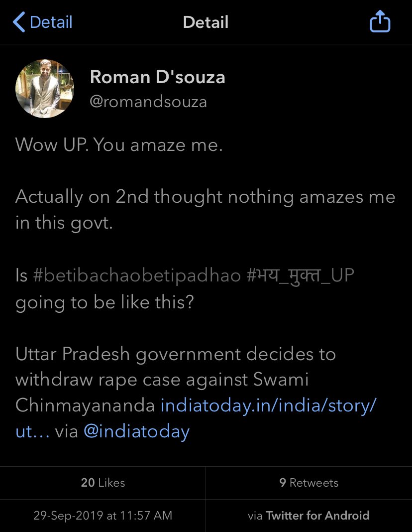Open the #betibachaobetipadhao hashtag

point(137,275)
